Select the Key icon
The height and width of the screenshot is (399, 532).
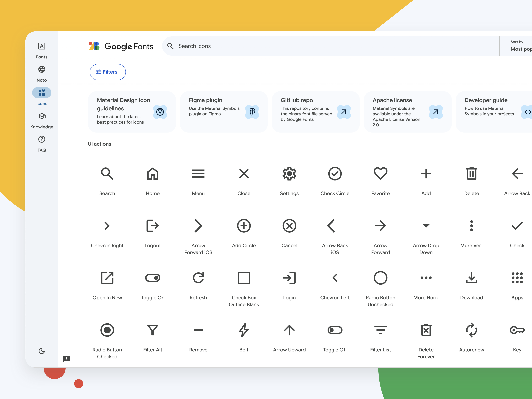517,330
